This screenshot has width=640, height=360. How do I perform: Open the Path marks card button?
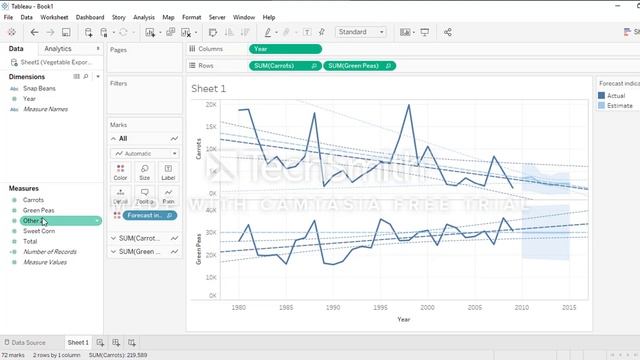coord(168,196)
